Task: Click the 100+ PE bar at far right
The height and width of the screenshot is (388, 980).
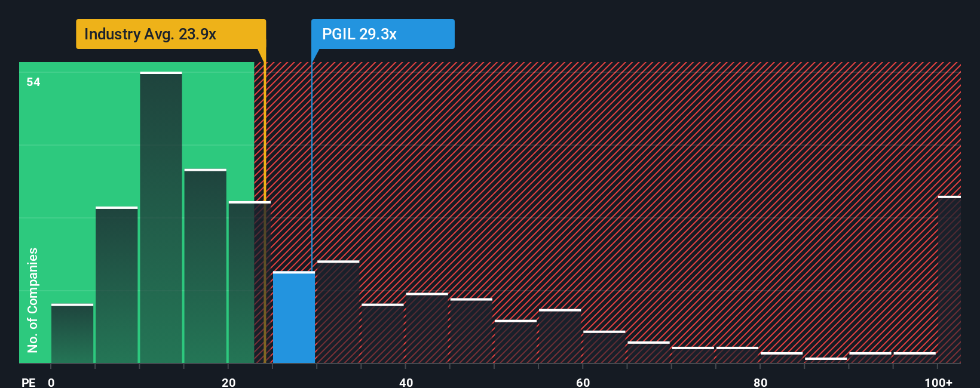Action: tap(950, 279)
